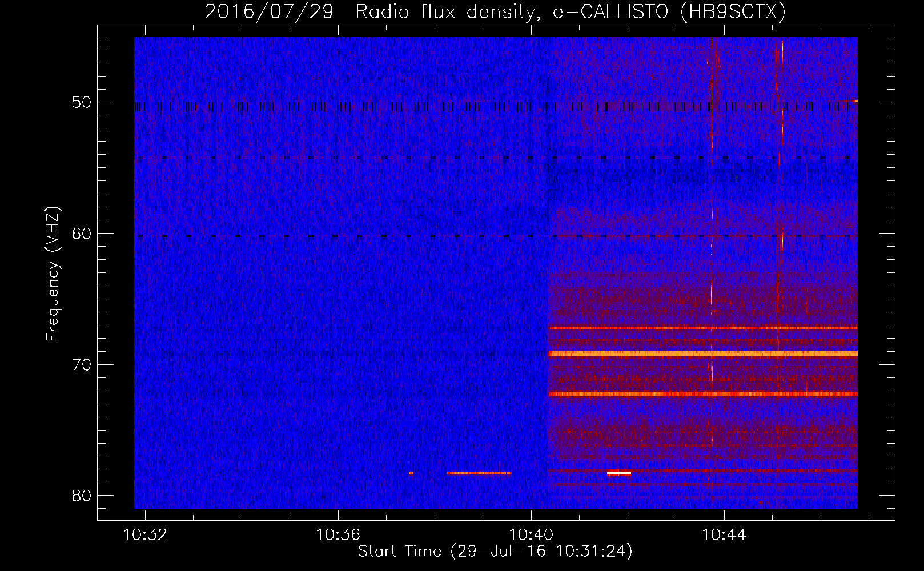Click the '60' frequency tick label

pyautogui.click(x=82, y=234)
